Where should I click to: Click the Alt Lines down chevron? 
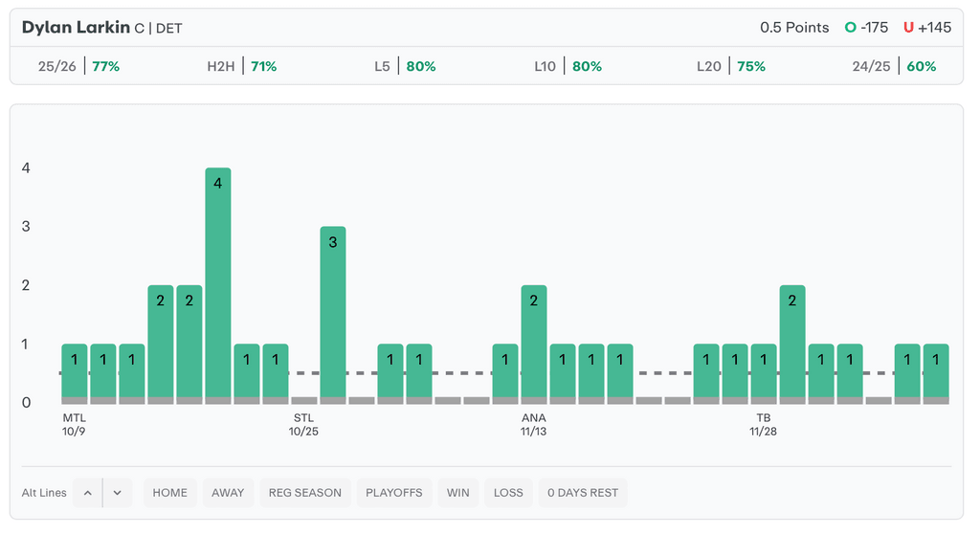[117, 493]
